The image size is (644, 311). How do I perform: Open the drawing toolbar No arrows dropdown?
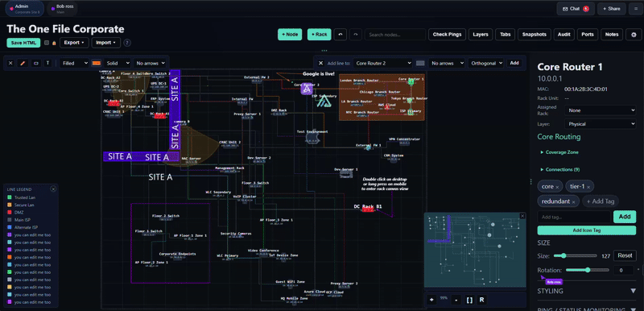(151, 64)
